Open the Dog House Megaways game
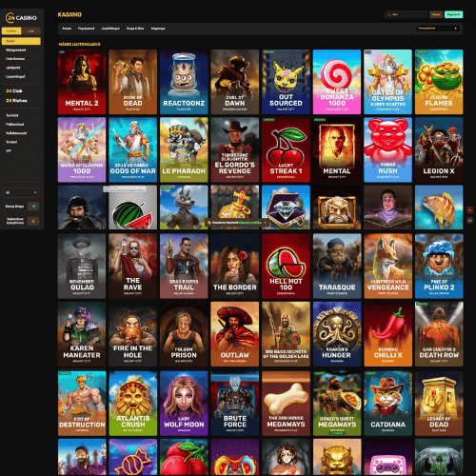 coord(286,404)
